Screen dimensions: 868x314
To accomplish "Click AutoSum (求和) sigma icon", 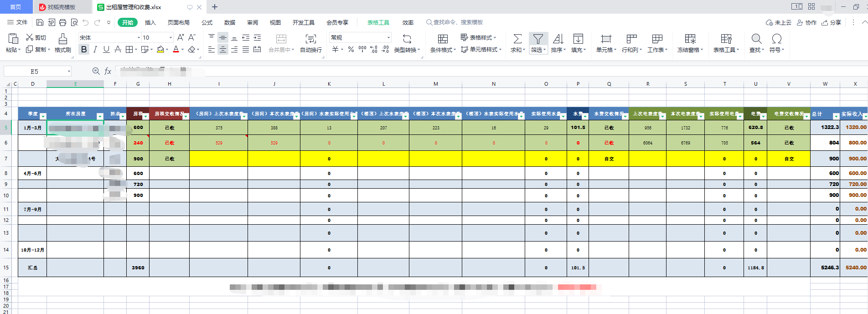I will (x=517, y=39).
